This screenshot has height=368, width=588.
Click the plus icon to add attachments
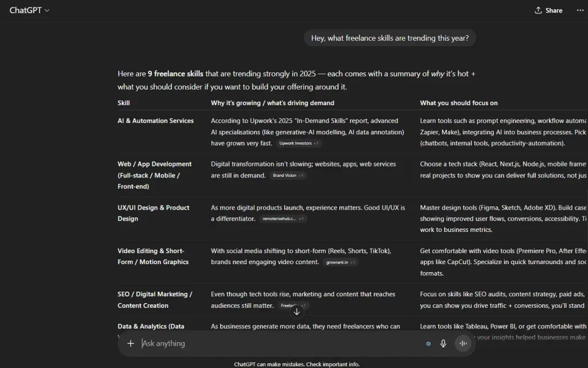[x=130, y=343]
